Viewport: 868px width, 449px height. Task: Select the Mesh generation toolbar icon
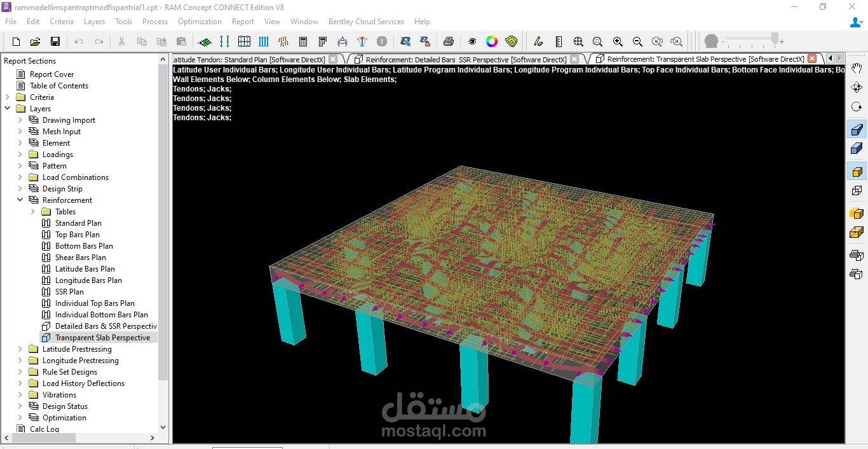point(244,41)
